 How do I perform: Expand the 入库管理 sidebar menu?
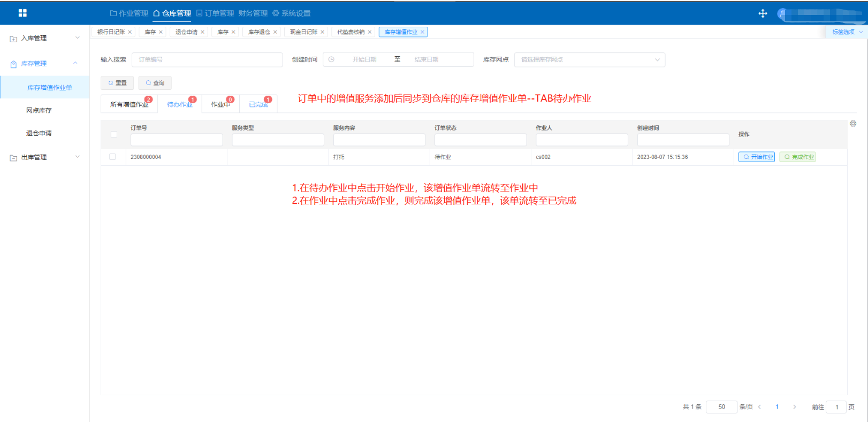tap(45, 38)
